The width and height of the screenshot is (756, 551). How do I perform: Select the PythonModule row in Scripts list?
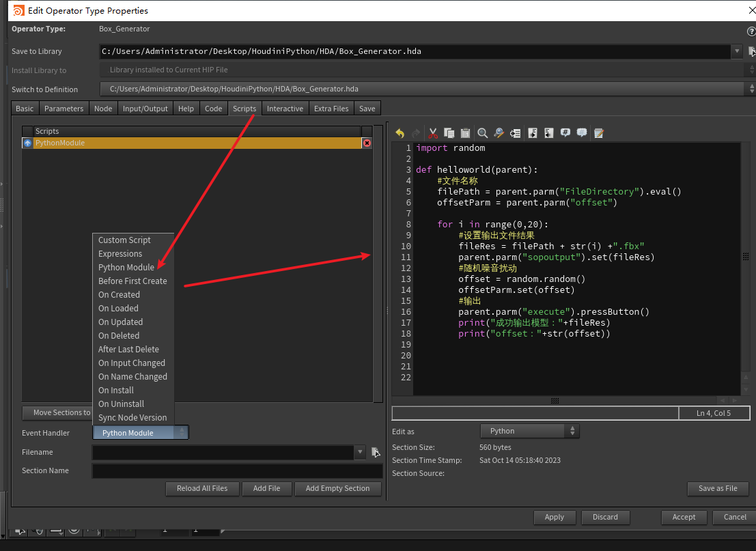pos(191,143)
